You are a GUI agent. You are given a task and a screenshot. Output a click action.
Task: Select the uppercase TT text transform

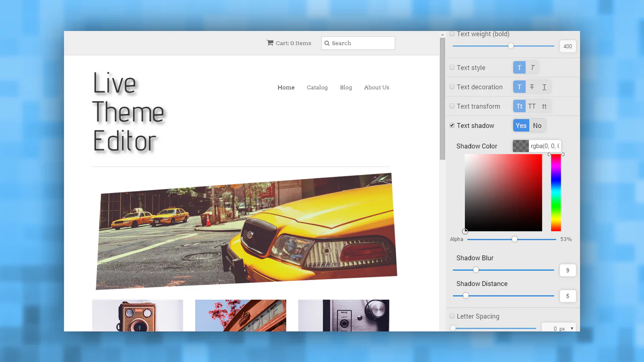532,106
